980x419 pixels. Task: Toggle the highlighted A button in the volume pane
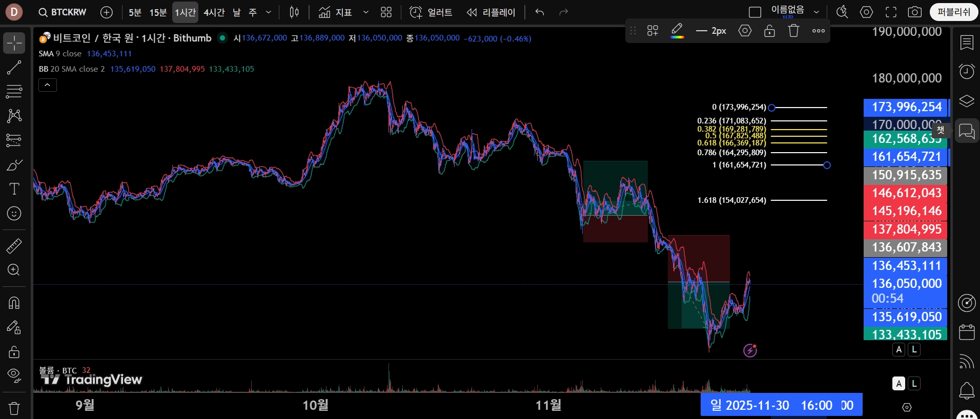(x=899, y=384)
